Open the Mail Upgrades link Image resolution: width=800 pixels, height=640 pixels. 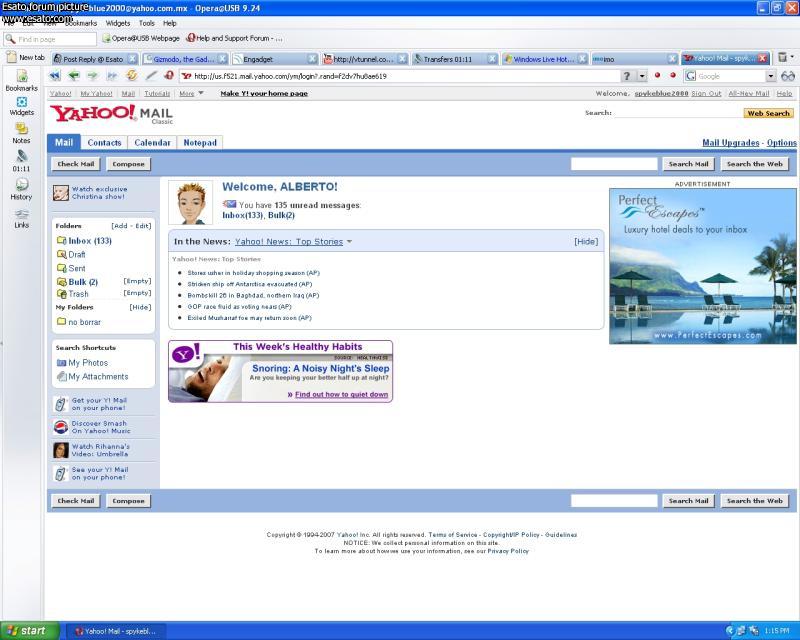[x=731, y=142]
